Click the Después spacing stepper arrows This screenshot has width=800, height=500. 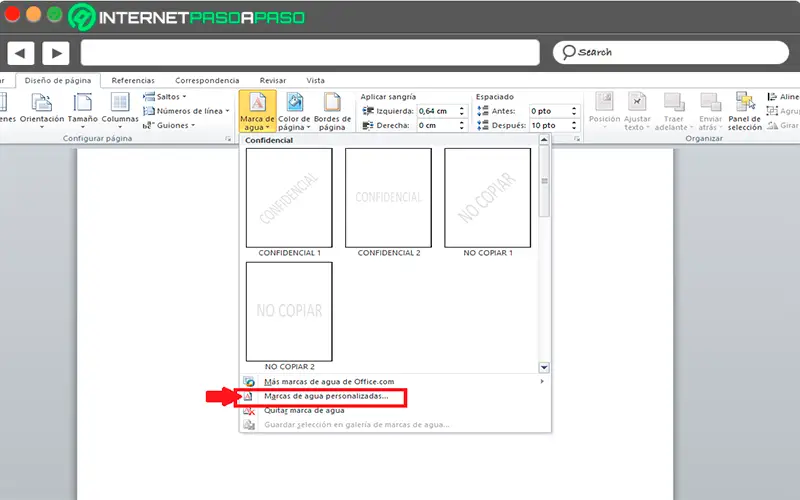[574, 125]
